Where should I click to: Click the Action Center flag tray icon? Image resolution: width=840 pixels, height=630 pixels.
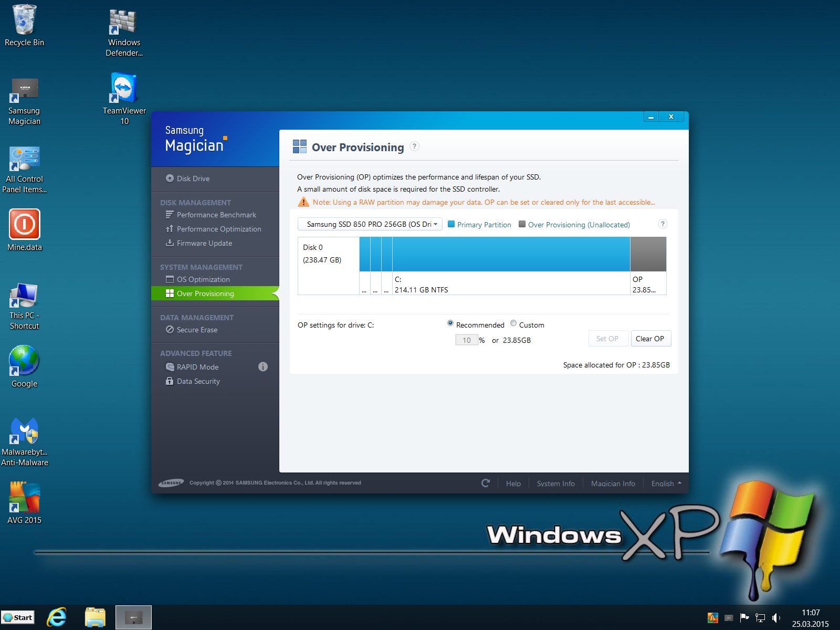(x=744, y=617)
